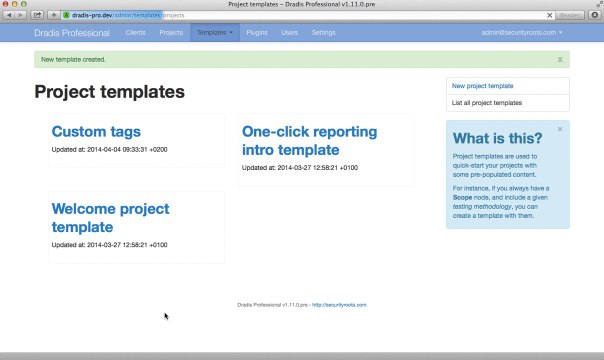Click New project template link
Viewport: 604px width, 360px height.
482,86
